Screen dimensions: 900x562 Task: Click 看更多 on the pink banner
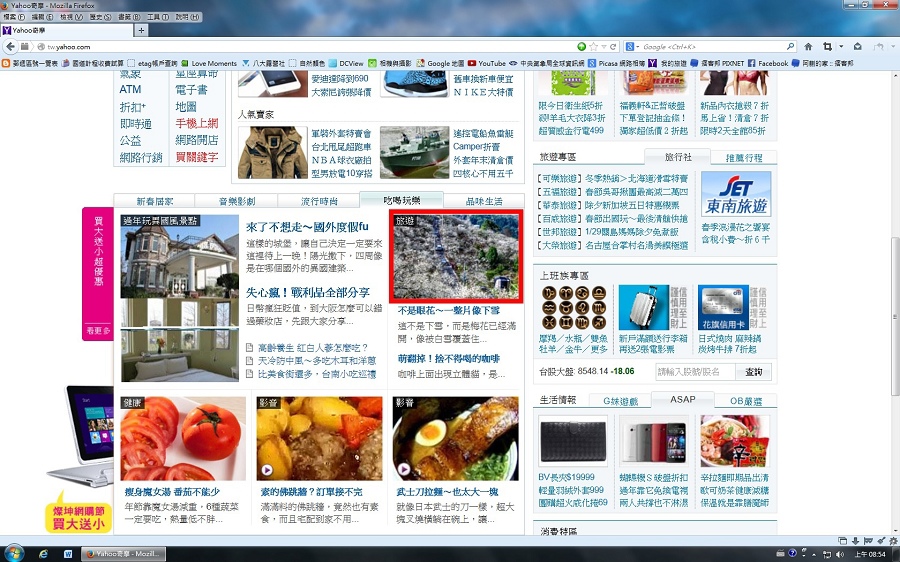pos(98,331)
